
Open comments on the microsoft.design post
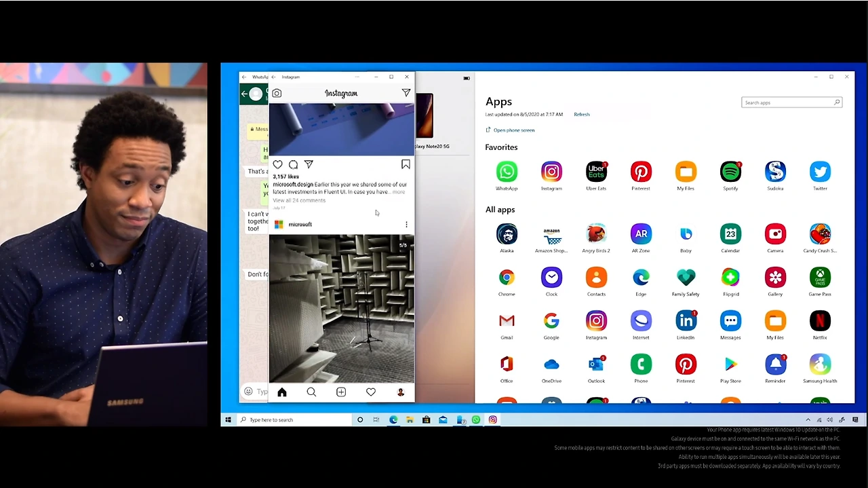click(x=293, y=164)
